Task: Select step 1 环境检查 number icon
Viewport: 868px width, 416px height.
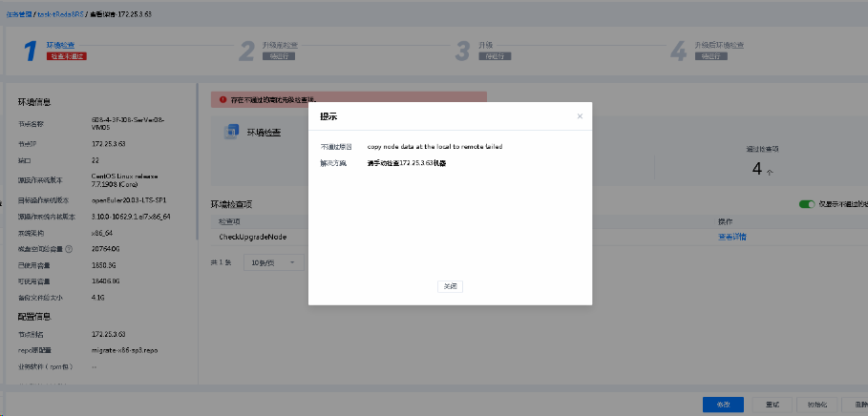Action: point(30,51)
